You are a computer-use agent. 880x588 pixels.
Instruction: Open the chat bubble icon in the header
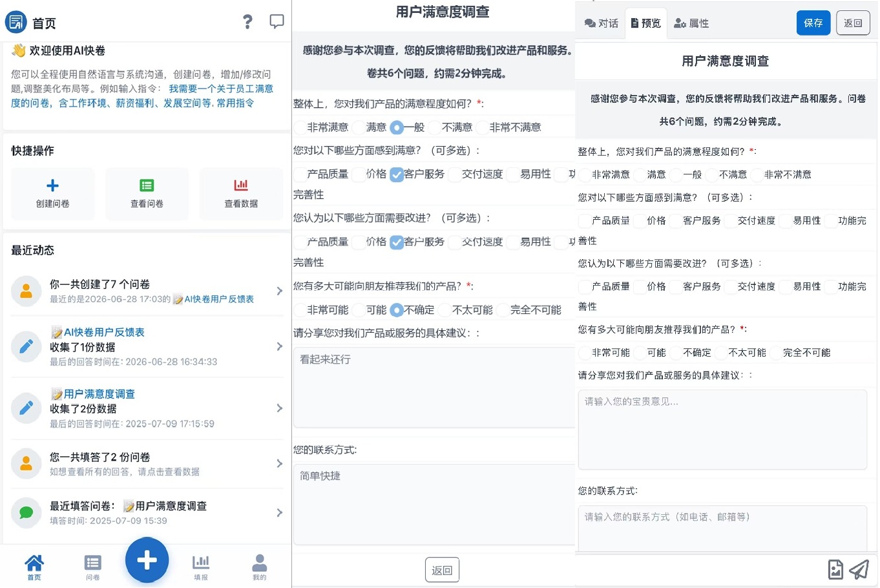pyautogui.click(x=277, y=22)
